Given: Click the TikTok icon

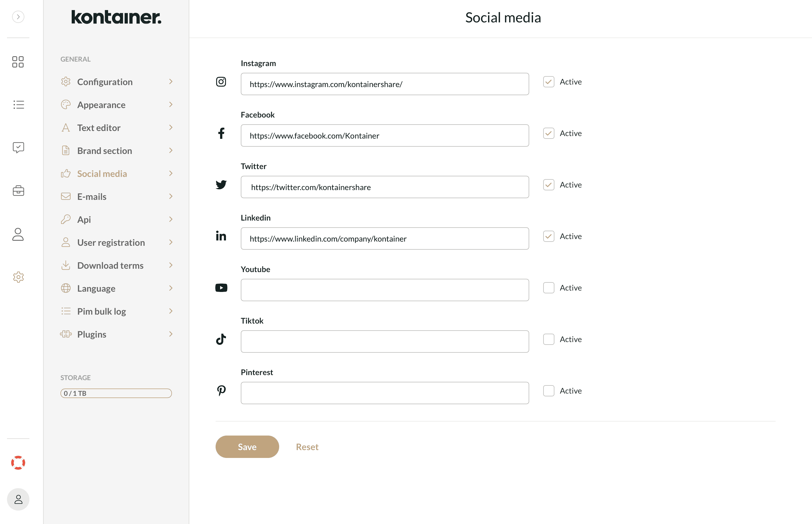Looking at the screenshot, I should click(221, 339).
